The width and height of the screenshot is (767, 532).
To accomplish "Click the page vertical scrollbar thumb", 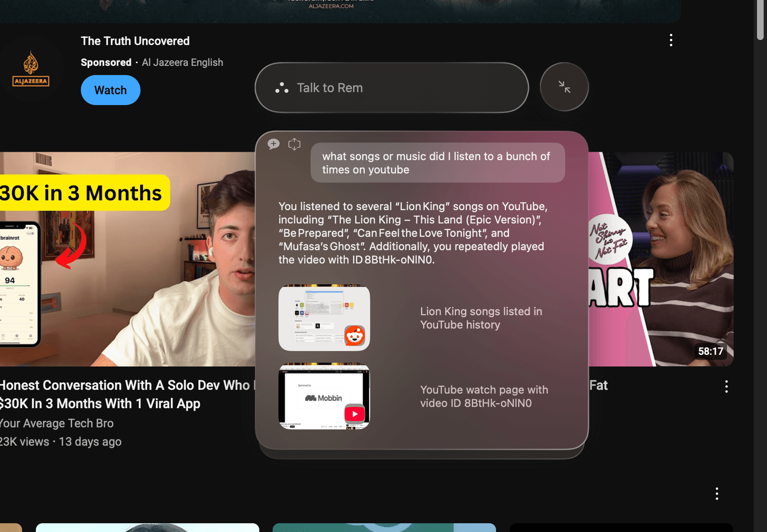I will (760, 19).
